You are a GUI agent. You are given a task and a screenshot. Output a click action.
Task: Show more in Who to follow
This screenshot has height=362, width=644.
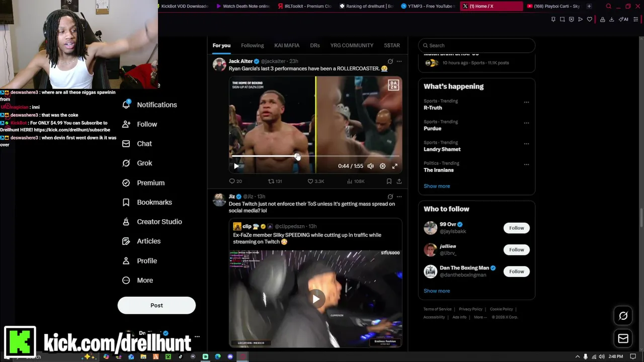tap(437, 291)
